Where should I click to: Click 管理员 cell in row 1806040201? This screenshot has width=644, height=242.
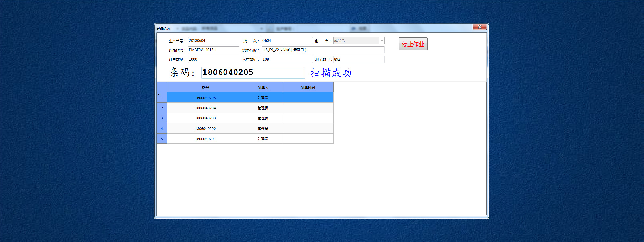263,139
